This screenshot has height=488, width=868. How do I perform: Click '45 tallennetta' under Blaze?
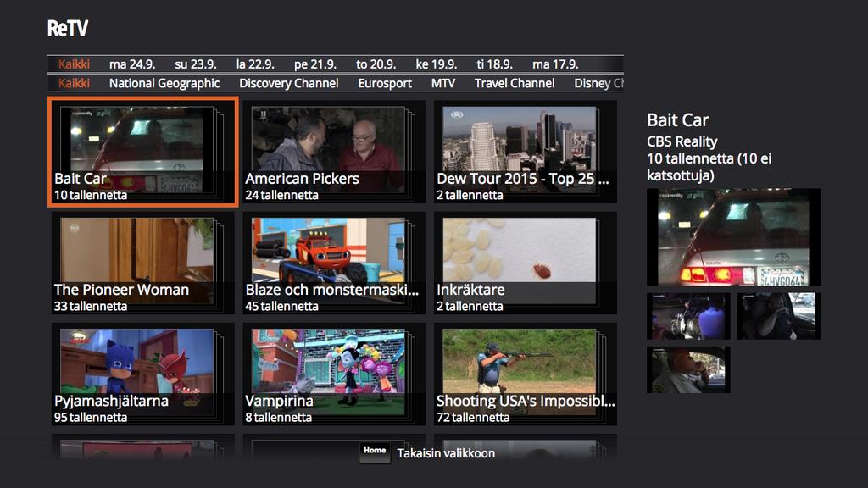pos(281,306)
